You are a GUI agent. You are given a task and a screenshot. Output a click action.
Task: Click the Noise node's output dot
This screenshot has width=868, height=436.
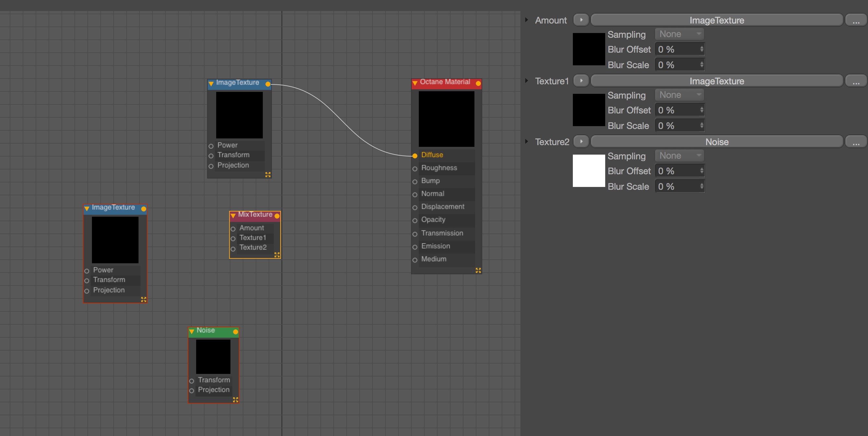(236, 332)
